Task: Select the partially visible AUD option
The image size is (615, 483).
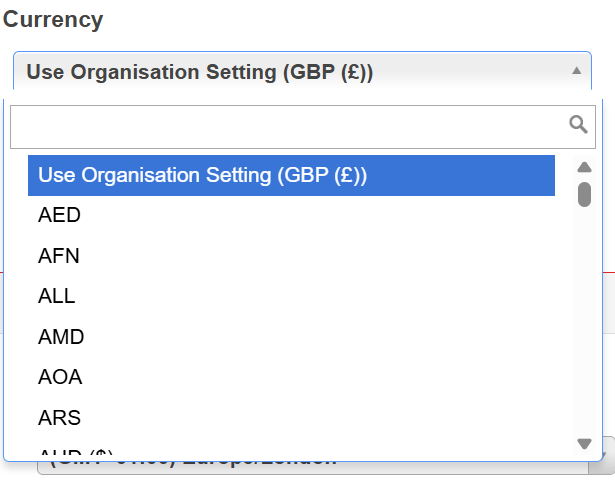Action: (x=291, y=451)
